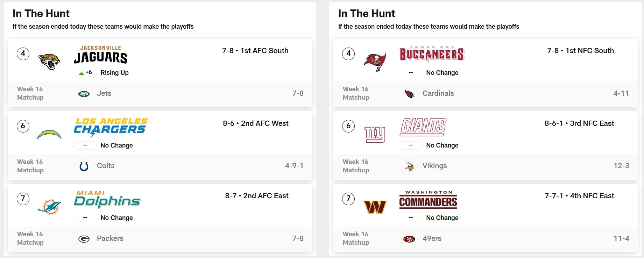Click the 49ers opponent logo icon

pyautogui.click(x=409, y=239)
